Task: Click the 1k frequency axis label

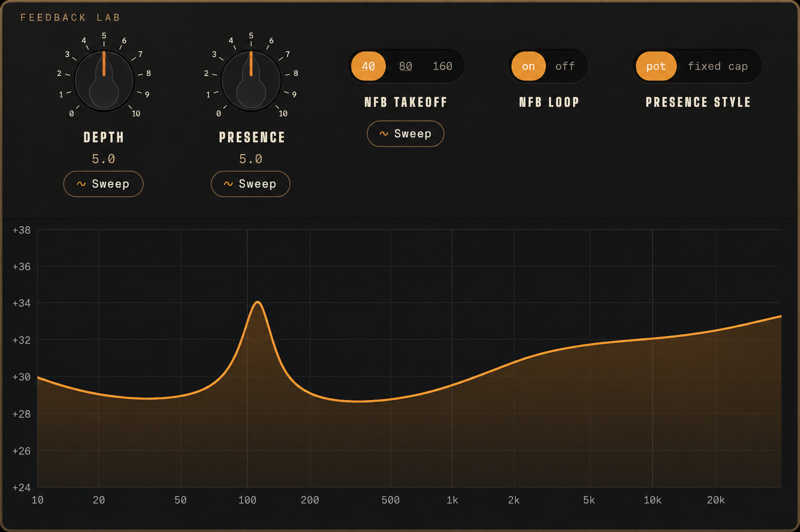Action: [452, 500]
